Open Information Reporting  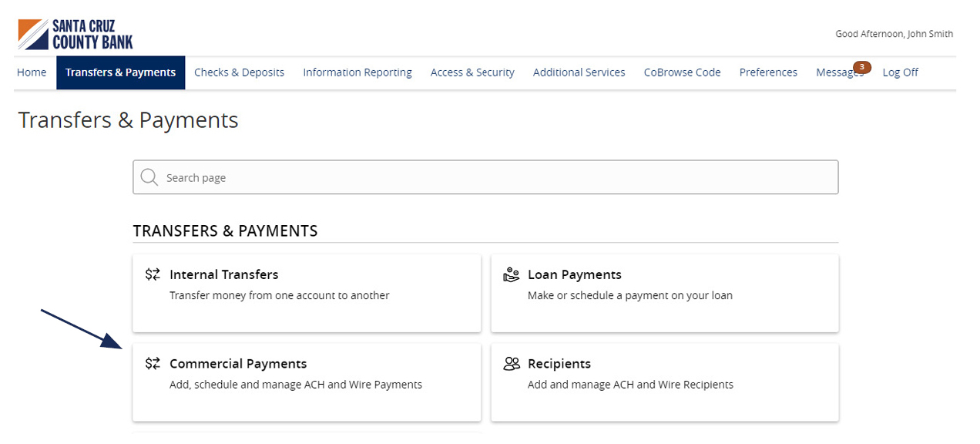pyautogui.click(x=357, y=72)
